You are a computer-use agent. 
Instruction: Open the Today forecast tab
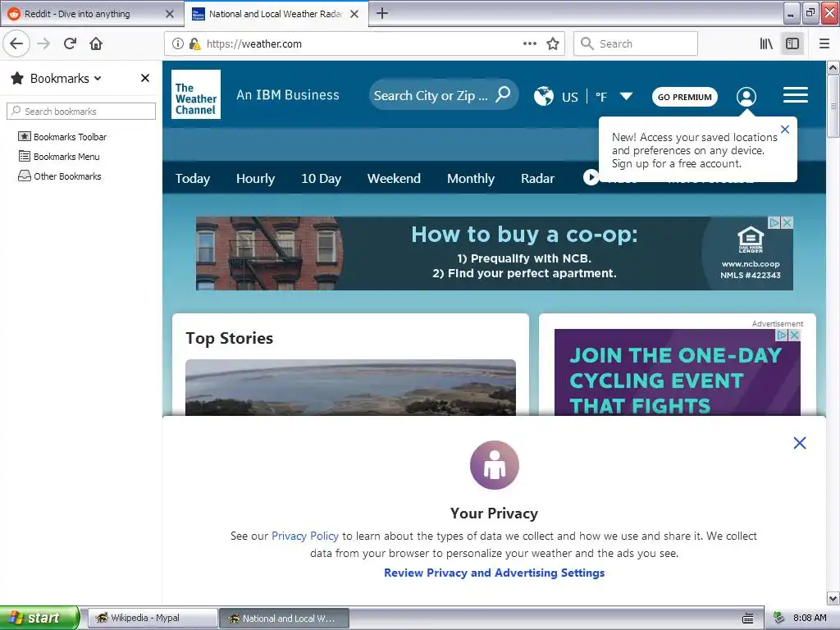tap(193, 178)
